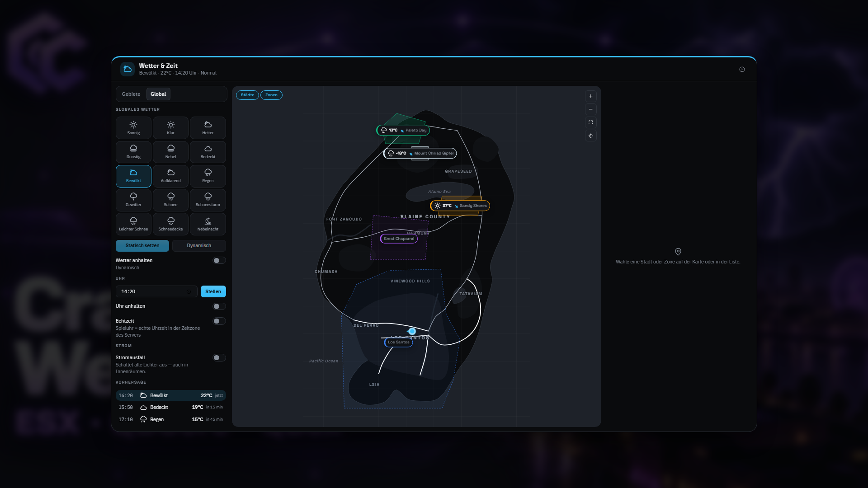Viewport: 868px width, 488px height.
Task: Open the time picker clock icon
Action: pyautogui.click(x=189, y=292)
